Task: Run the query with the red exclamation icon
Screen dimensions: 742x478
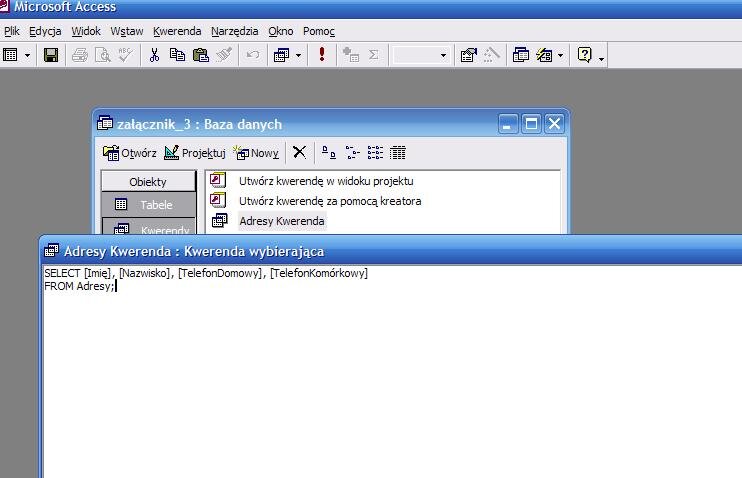Action: pos(322,55)
